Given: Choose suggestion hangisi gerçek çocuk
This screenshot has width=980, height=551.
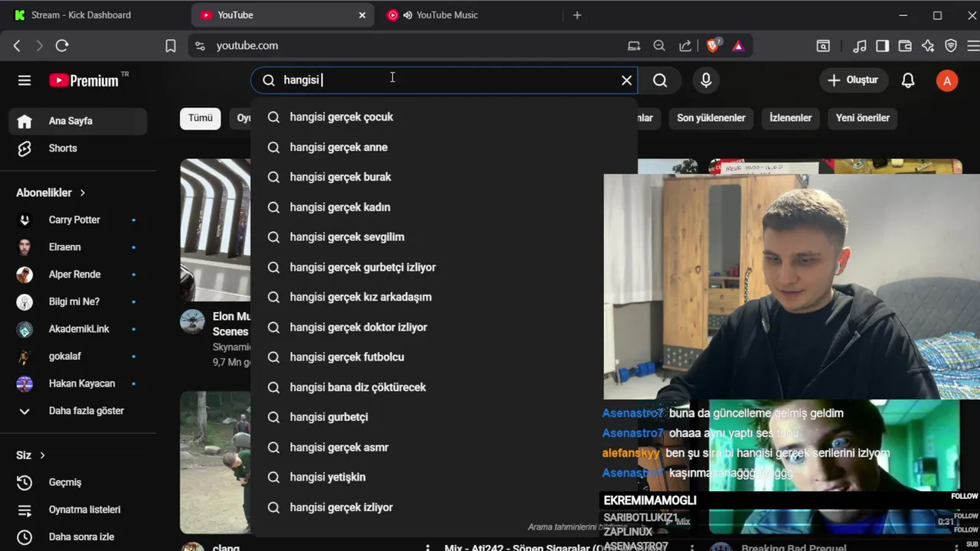Looking at the screenshot, I should (444, 117).
